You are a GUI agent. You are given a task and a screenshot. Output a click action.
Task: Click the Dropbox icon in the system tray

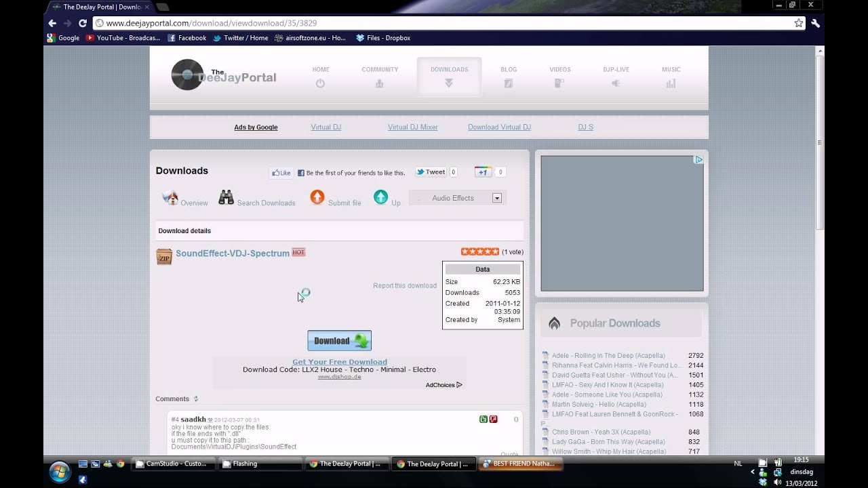[x=763, y=482]
